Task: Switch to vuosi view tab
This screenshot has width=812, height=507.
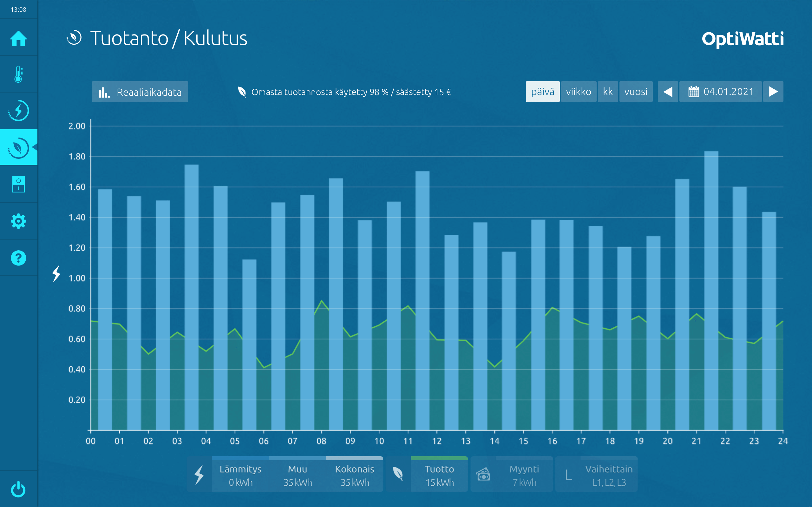Action: pyautogui.click(x=636, y=92)
